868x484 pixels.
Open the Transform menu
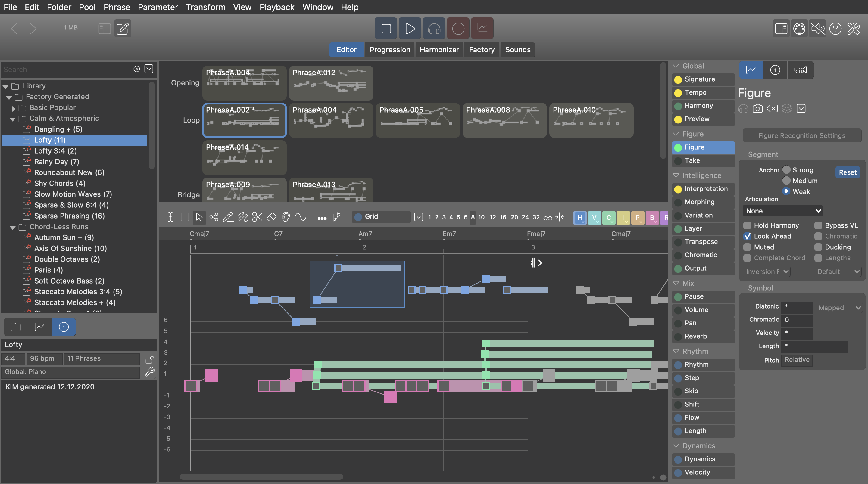205,7
